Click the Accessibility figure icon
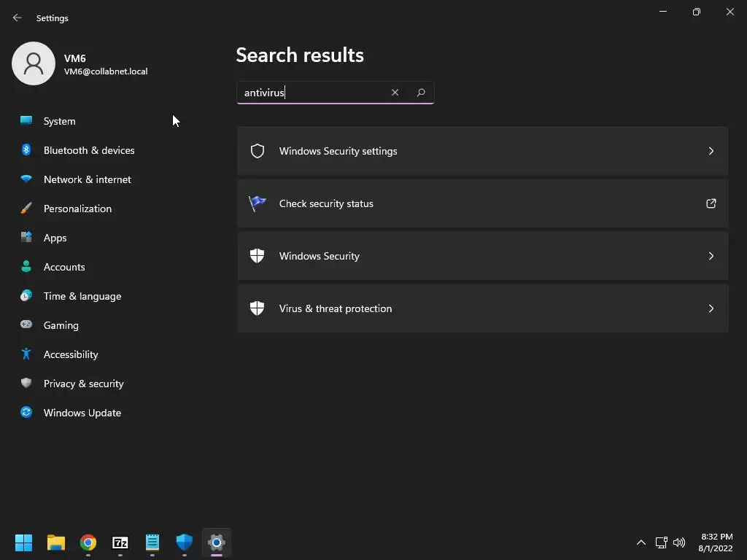 coord(26,354)
